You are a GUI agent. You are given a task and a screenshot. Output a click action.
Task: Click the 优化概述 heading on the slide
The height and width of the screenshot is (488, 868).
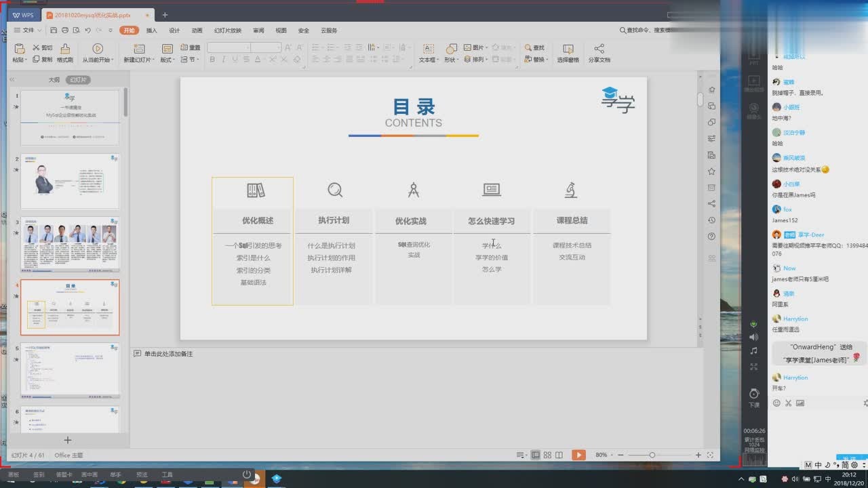pos(258,220)
